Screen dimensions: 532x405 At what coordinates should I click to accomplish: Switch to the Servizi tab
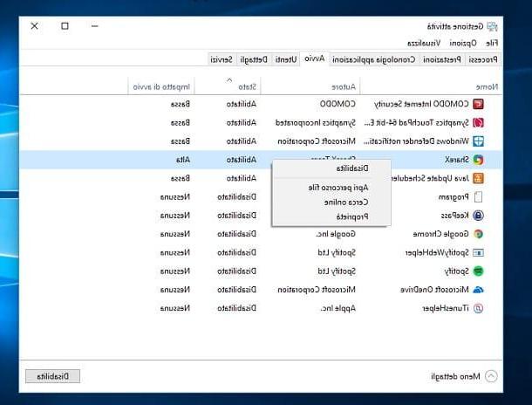pyautogui.click(x=222, y=59)
